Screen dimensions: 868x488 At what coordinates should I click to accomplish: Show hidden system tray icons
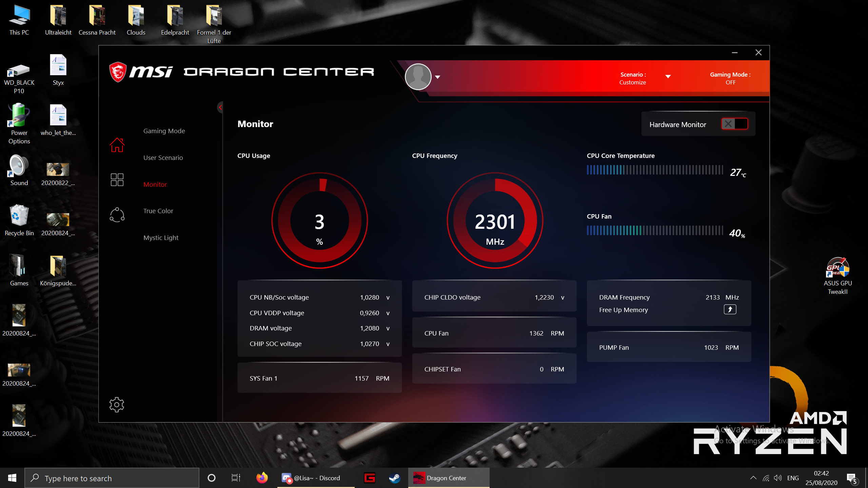pos(753,478)
